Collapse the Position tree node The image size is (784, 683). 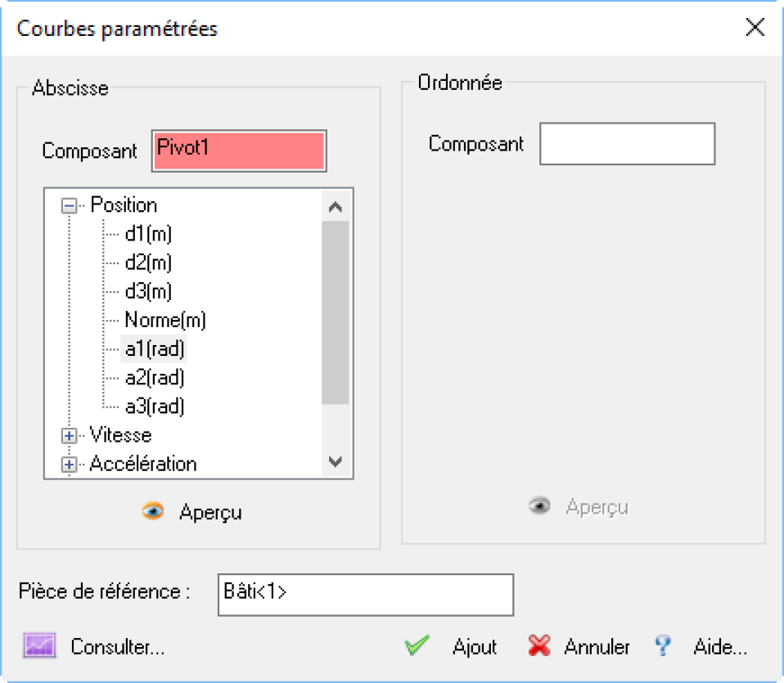69,206
